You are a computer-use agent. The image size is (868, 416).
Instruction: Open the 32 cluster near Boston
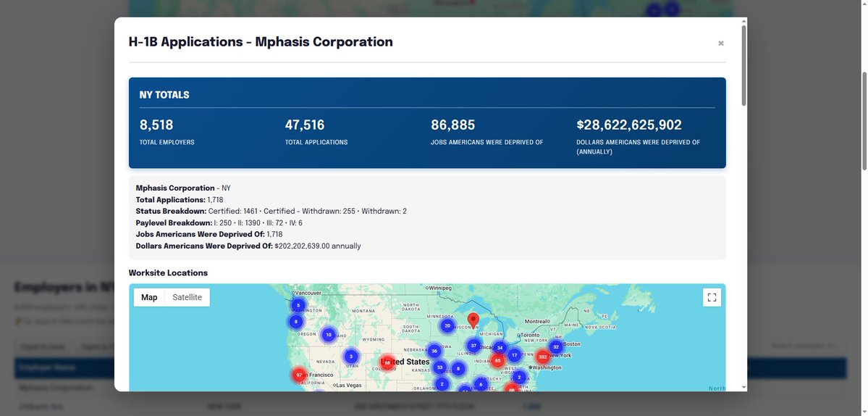[556, 347]
